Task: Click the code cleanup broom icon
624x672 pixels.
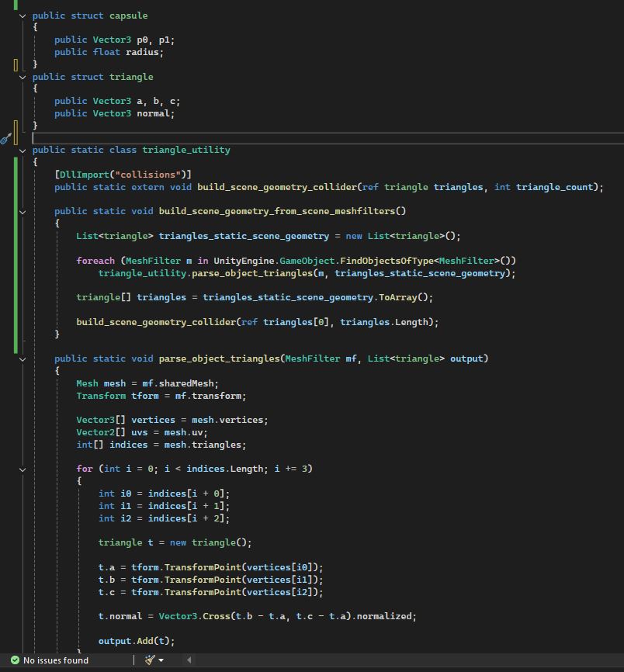Action: click(x=150, y=660)
